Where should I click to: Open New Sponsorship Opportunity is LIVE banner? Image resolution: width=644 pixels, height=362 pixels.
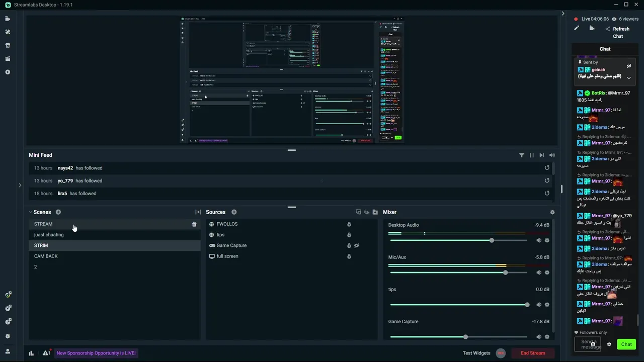(x=96, y=353)
